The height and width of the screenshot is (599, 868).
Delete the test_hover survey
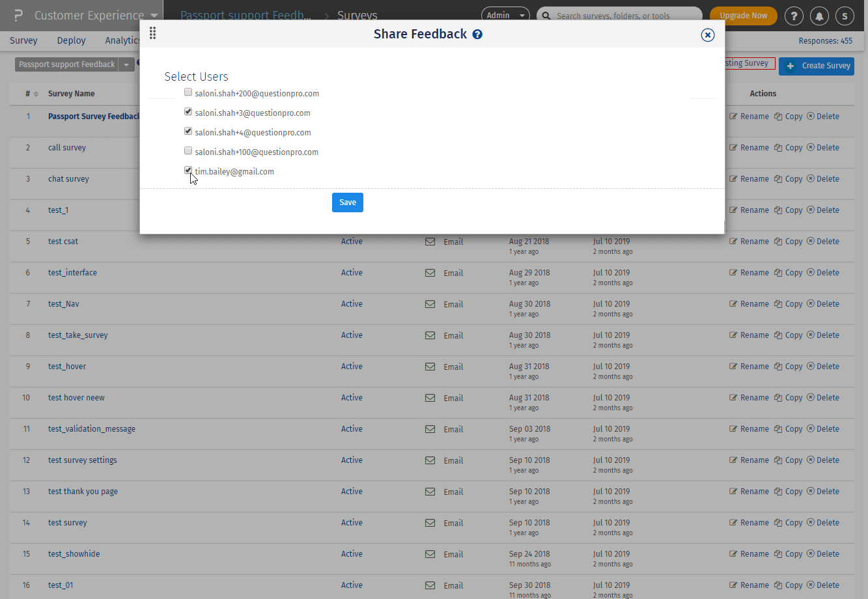pyautogui.click(x=823, y=367)
